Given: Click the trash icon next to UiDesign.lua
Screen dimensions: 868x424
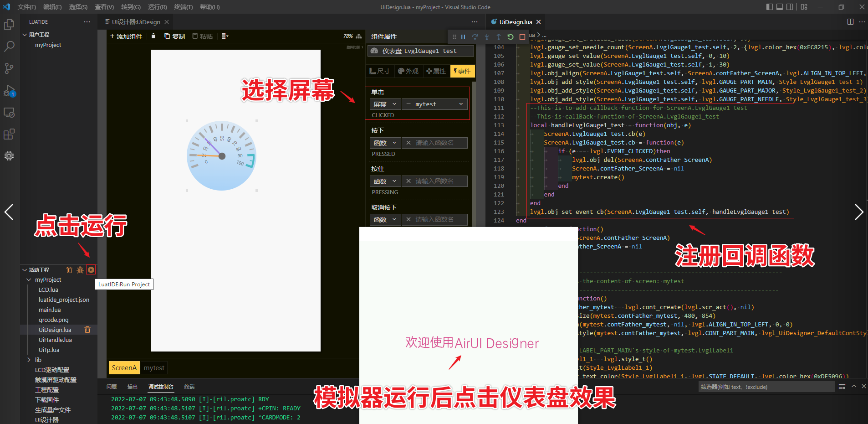Looking at the screenshot, I should pyautogui.click(x=87, y=330).
